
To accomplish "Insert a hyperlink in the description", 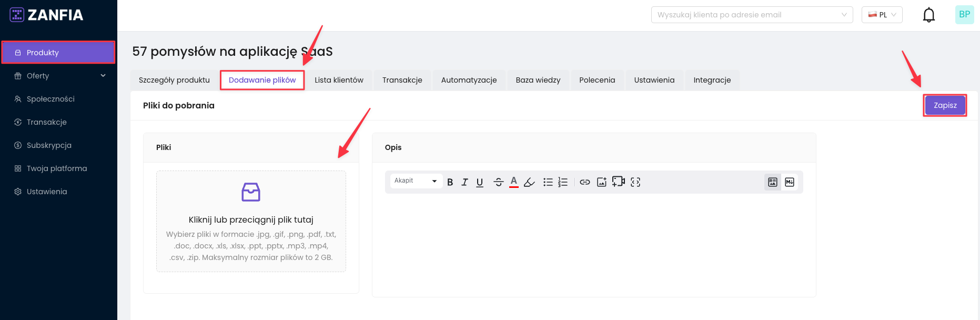I will coord(585,182).
